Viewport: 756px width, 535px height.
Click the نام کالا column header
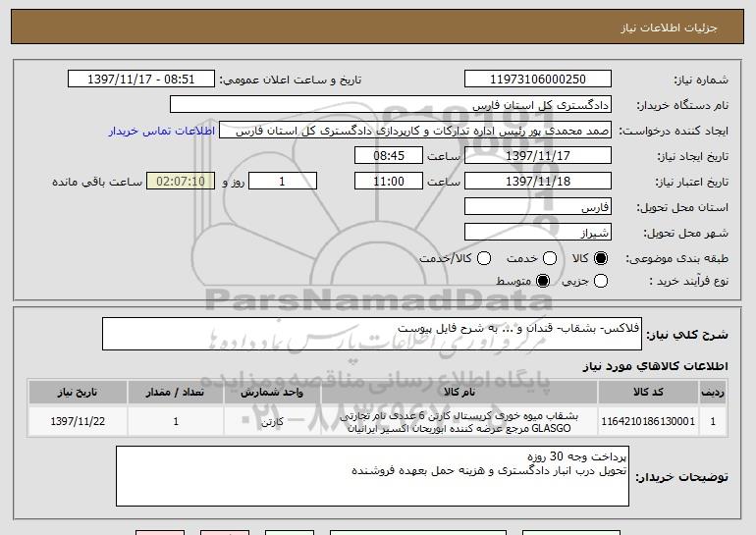coord(459,393)
